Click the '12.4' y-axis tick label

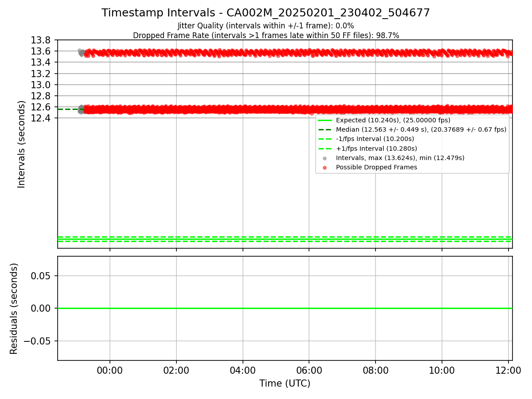[40, 118]
